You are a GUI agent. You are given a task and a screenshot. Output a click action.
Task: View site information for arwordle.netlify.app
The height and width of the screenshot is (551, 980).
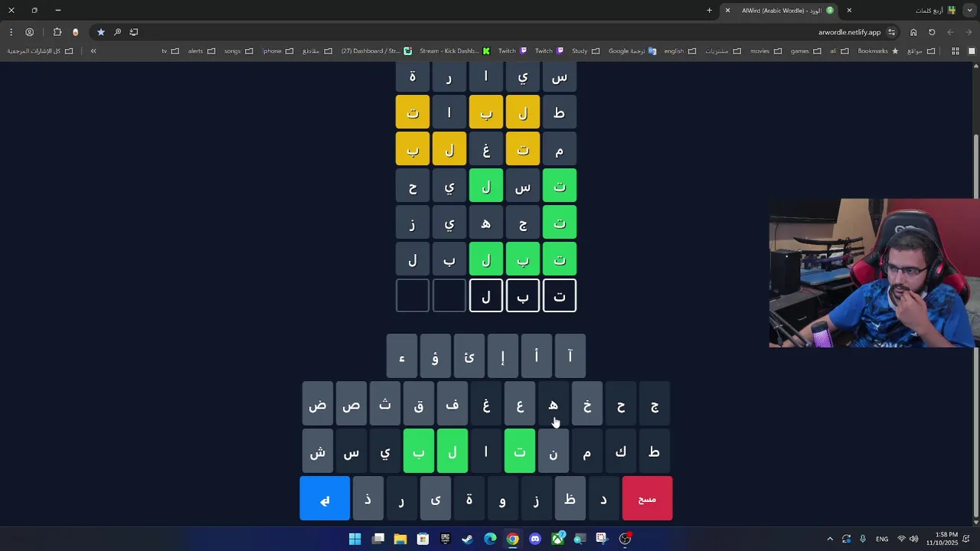click(891, 32)
